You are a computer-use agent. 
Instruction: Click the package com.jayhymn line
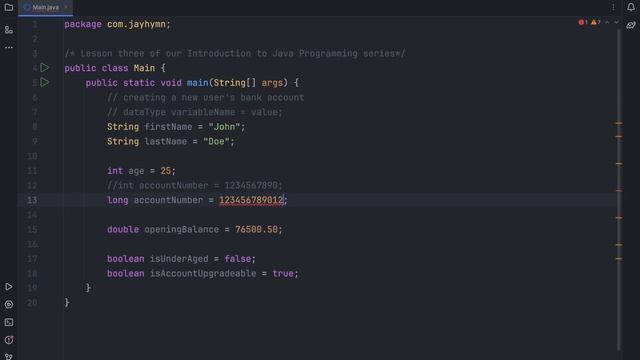[x=117, y=24]
